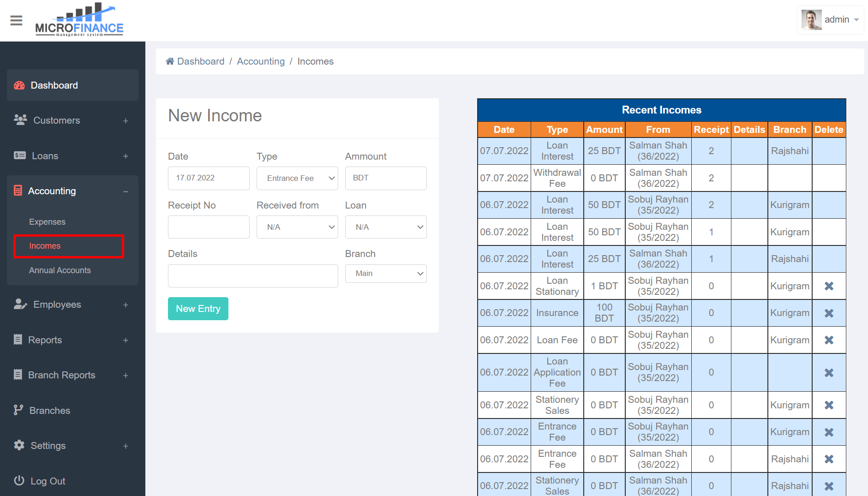Click the Branch column header
868x496 pixels.
pyautogui.click(x=790, y=130)
